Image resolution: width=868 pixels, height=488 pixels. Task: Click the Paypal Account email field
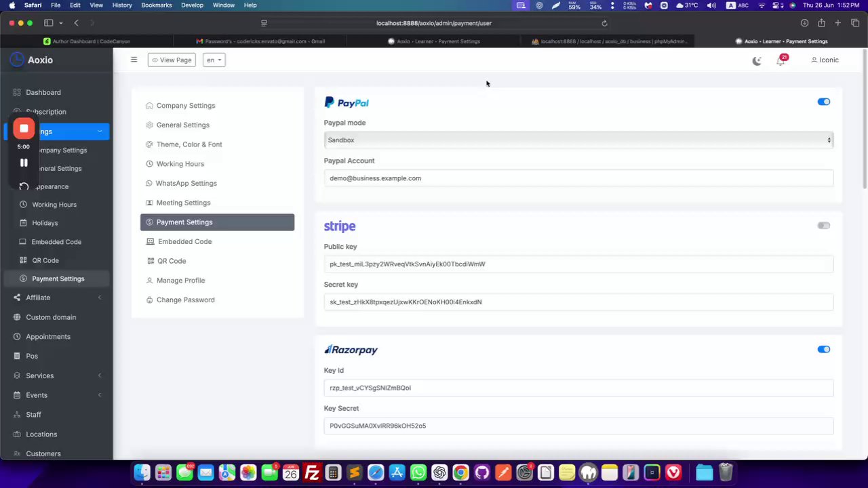click(x=578, y=178)
